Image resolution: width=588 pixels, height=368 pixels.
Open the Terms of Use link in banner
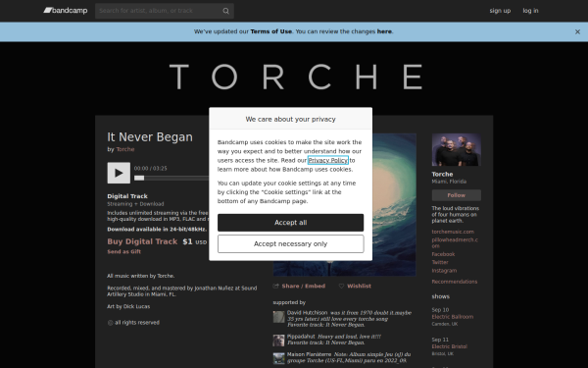point(271,31)
